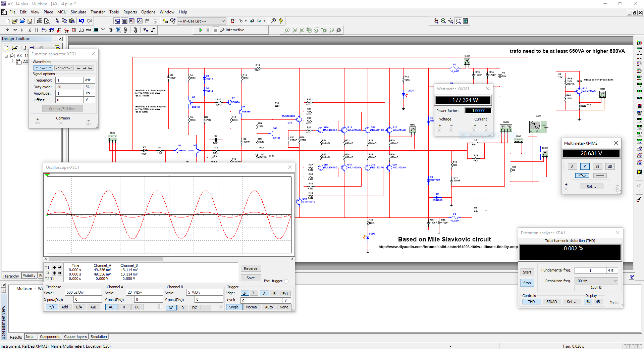Switch to the Nets tab in Spreadsheet View

pos(30,337)
